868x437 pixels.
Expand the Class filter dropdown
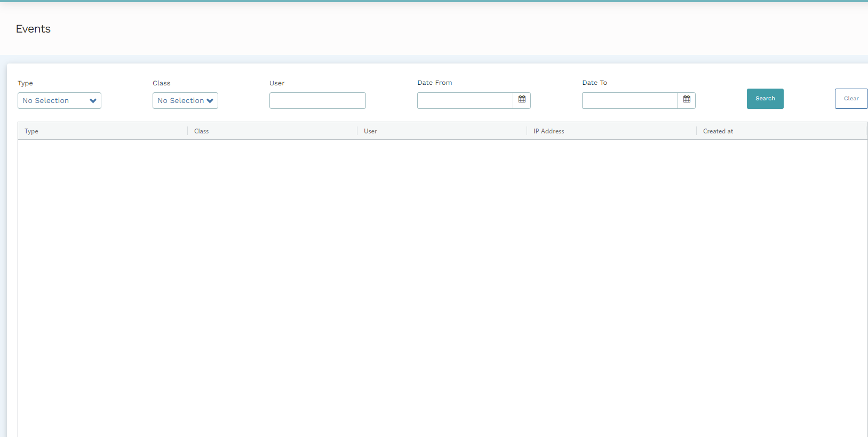(185, 101)
